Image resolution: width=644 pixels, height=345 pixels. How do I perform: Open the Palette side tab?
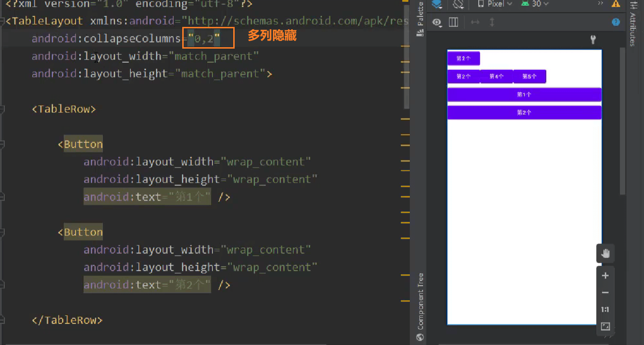pyautogui.click(x=420, y=19)
